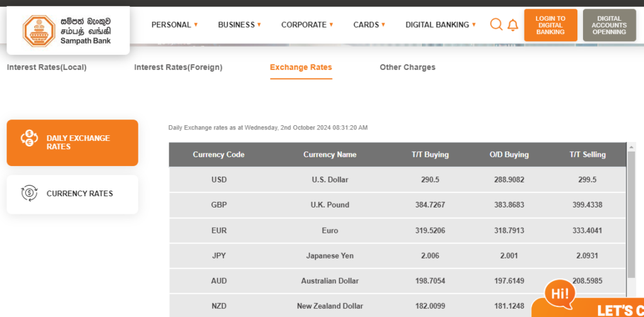Select Currency Rates side button
Image resolution: width=644 pixels, height=317 pixels.
point(72,194)
